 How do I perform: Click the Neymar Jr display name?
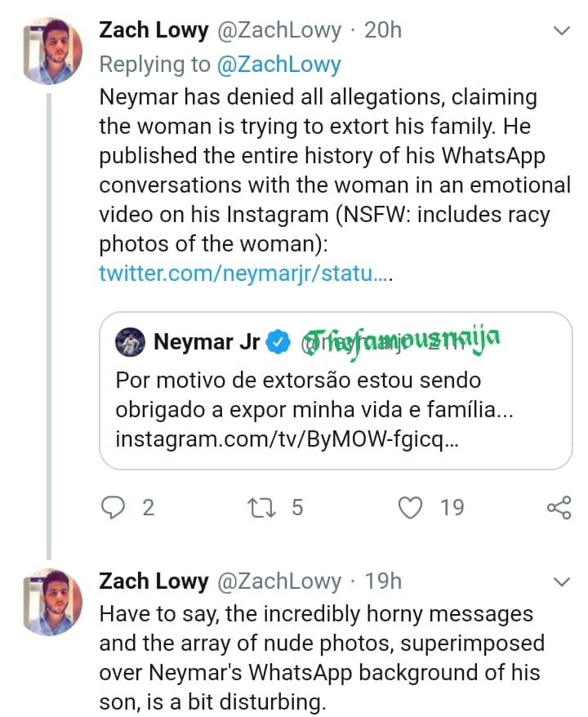[207, 341]
